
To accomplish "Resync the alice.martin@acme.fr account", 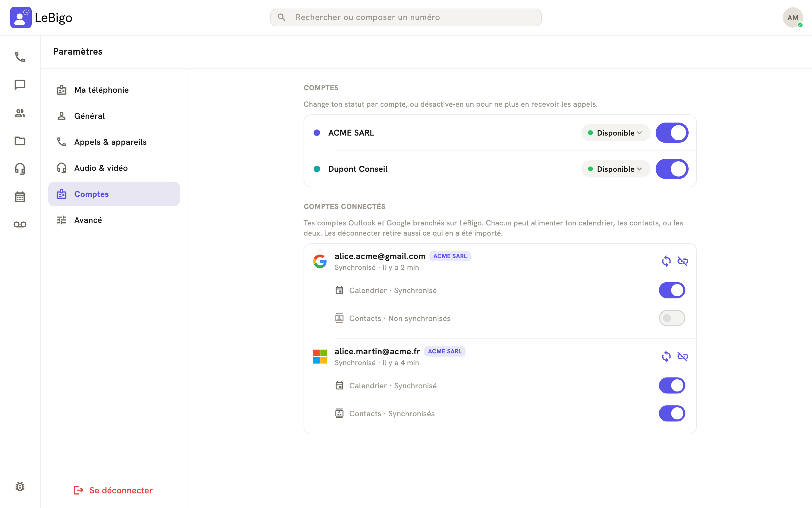I will pyautogui.click(x=666, y=356).
